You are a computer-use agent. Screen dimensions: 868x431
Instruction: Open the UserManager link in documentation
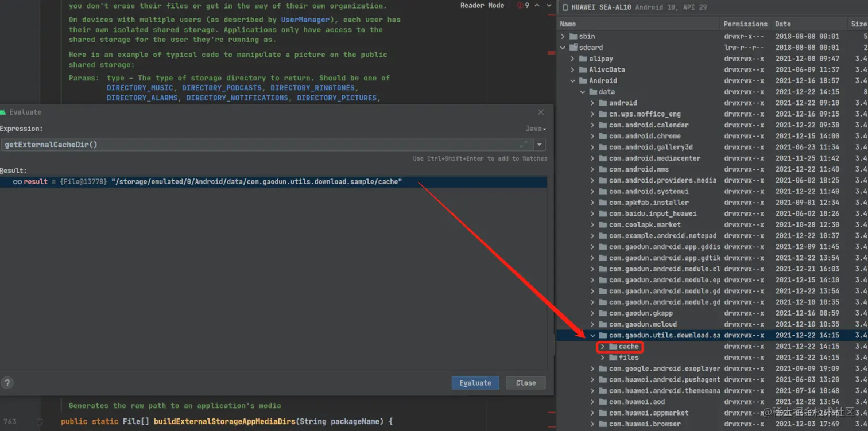coord(305,20)
